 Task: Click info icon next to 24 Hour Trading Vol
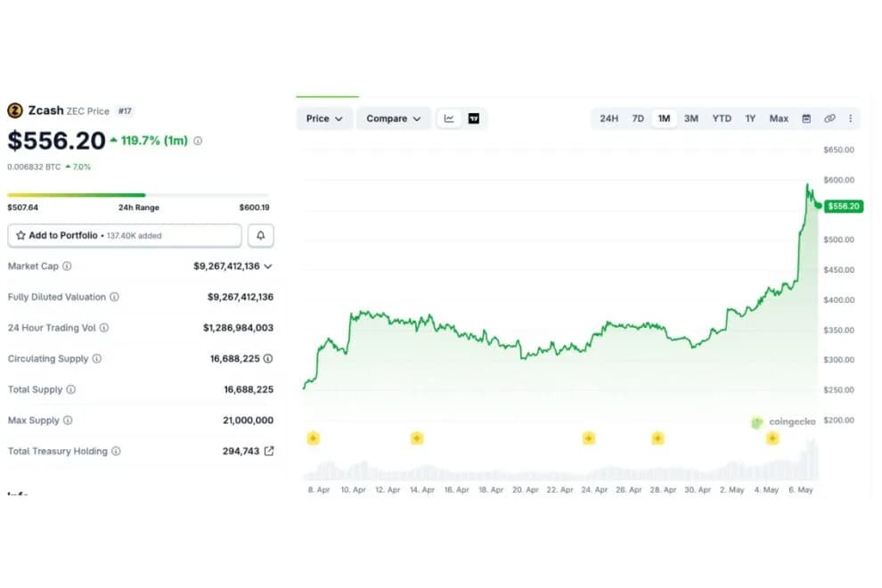tap(104, 328)
